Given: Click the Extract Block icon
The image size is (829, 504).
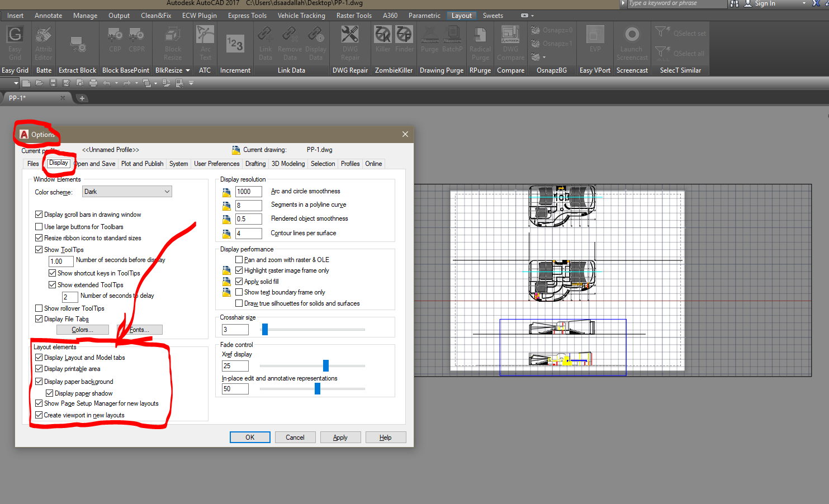Looking at the screenshot, I should [x=77, y=44].
